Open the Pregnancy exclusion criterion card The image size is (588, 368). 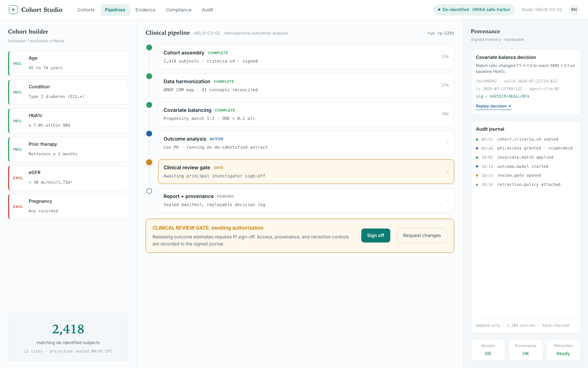coord(68,206)
